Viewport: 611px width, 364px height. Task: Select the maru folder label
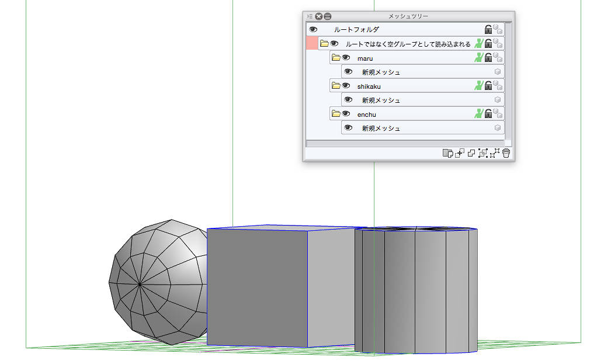coord(365,58)
